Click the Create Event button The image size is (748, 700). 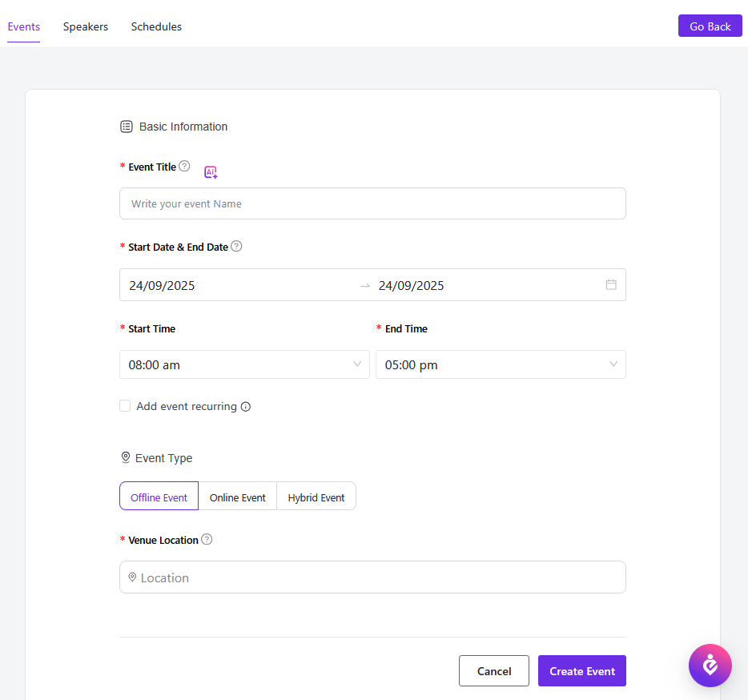pos(582,671)
